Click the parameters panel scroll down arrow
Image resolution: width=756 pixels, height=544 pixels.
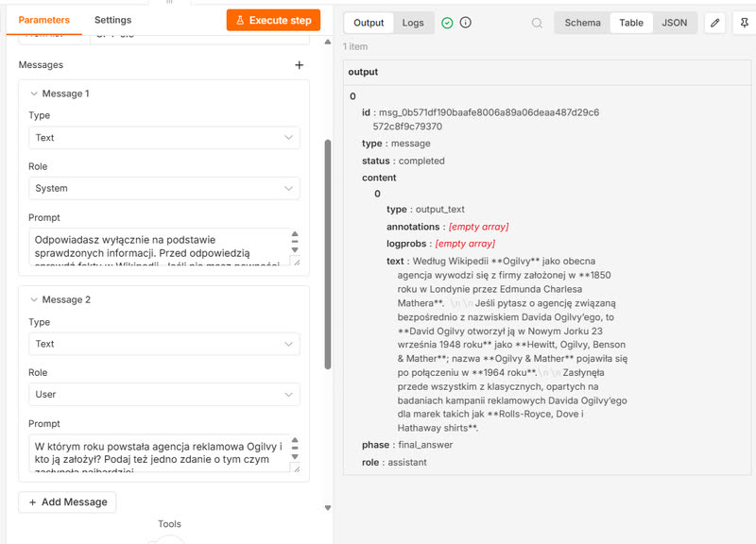click(328, 508)
